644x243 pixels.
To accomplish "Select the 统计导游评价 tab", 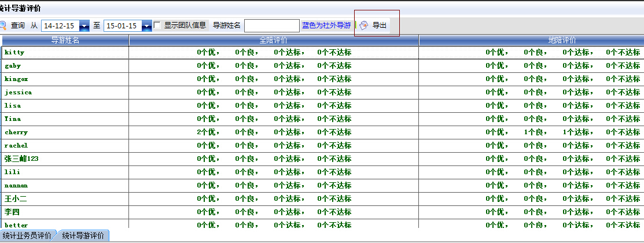I will [x=83, y=235].
